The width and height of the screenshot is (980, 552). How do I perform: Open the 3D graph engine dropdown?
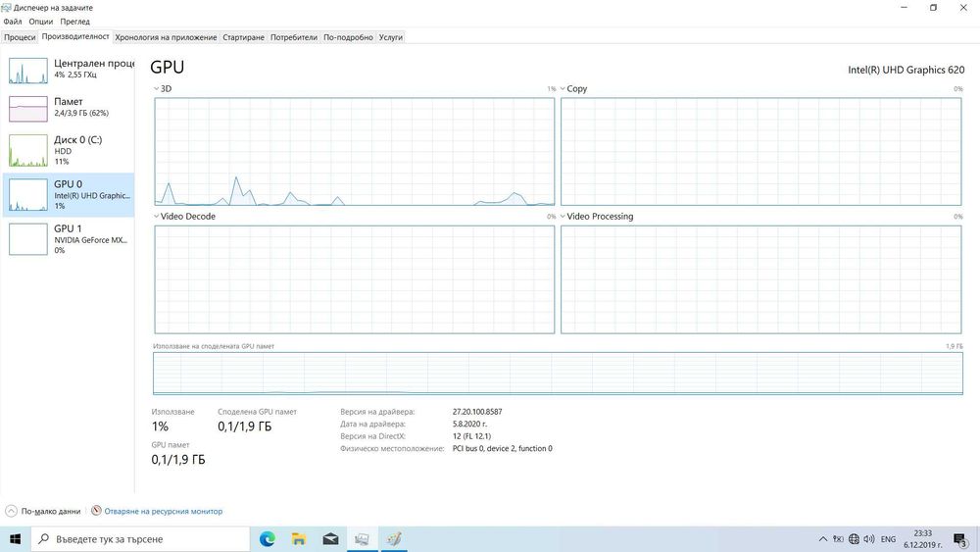(156, 89)
